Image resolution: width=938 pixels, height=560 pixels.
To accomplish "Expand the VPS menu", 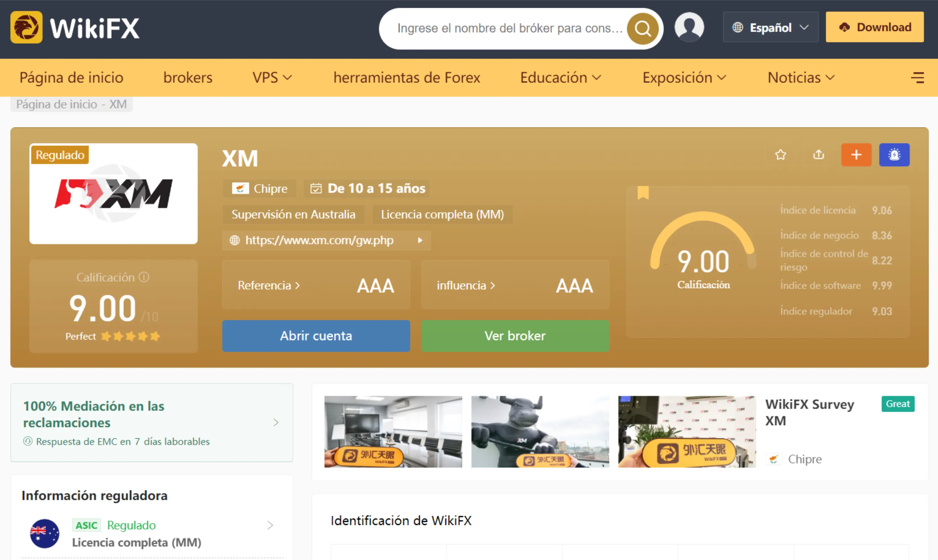I will [272, 78].
